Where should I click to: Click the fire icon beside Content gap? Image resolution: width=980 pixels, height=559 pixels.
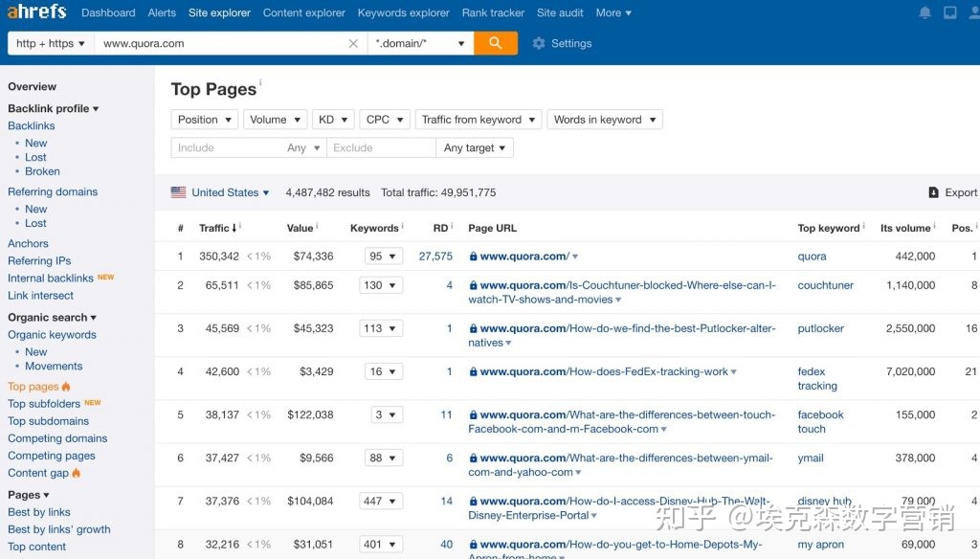pos(77,473)
